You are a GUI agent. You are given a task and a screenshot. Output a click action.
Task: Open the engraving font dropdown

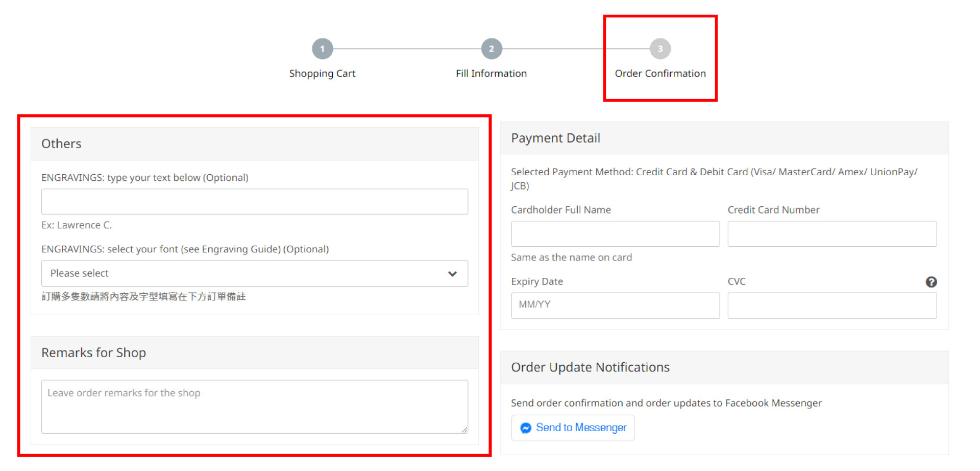click(255, 273)
